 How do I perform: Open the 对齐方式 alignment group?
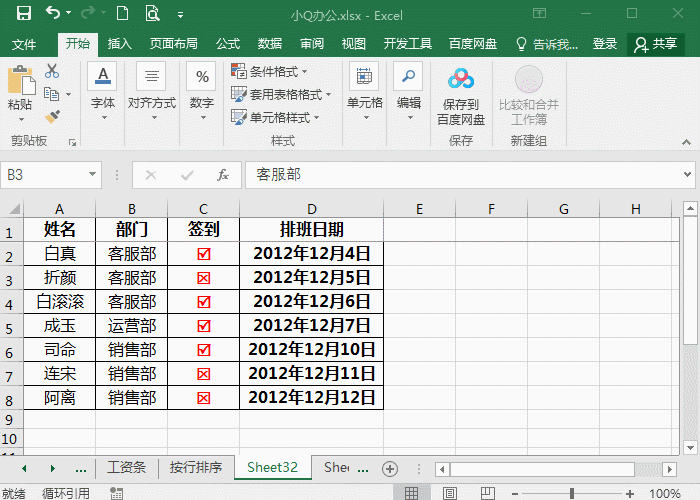(152, 92)
